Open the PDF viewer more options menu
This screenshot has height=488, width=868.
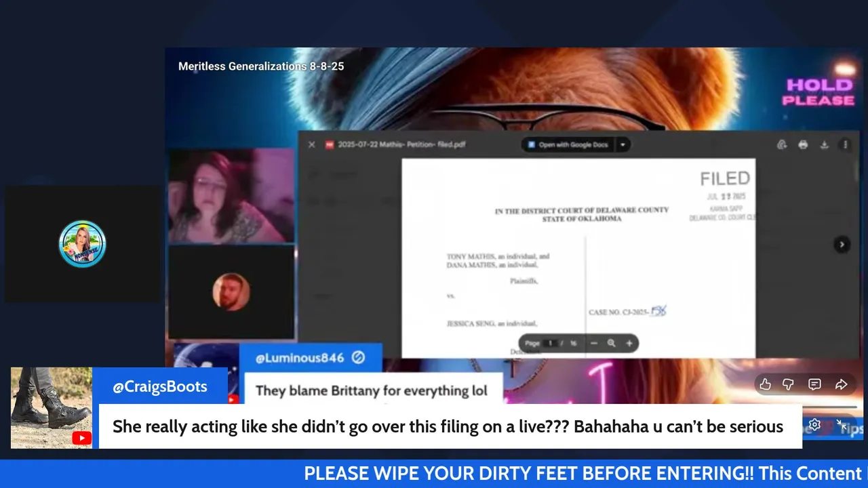tap(845, 144)
